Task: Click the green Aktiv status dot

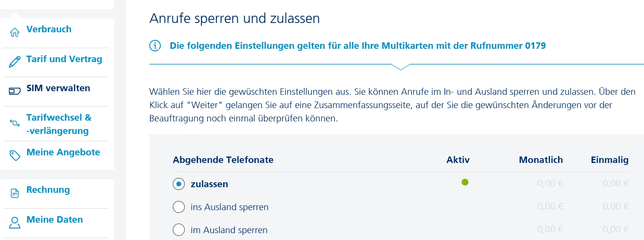Action: (x=465, y=182)
